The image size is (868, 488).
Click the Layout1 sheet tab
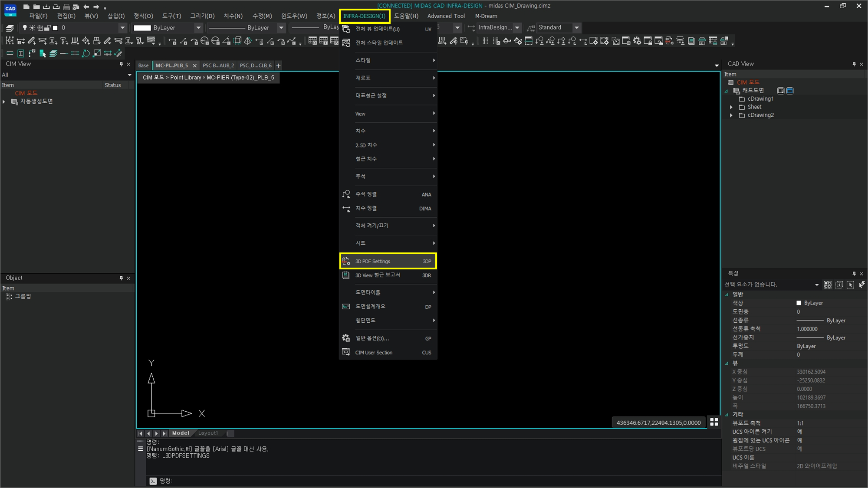(208, 433)
